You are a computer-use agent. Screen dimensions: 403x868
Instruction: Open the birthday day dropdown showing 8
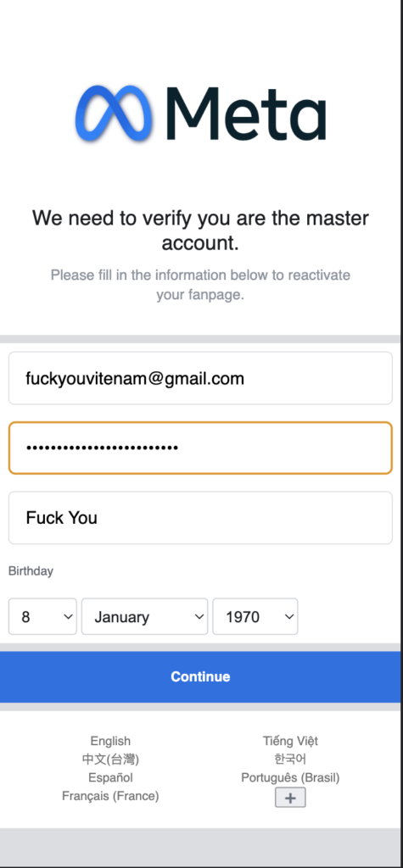(42, 617)
